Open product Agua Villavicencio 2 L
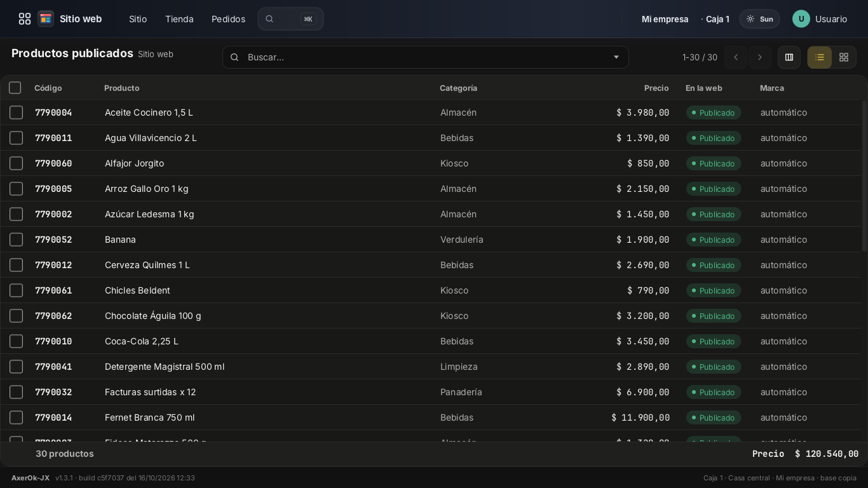The height and width of the screenshot is (488, 868). 151,138
